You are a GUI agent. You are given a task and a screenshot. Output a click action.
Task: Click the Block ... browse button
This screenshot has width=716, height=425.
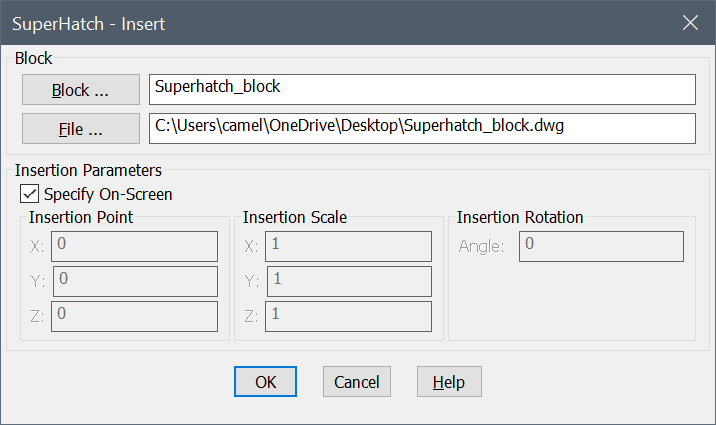81,90
